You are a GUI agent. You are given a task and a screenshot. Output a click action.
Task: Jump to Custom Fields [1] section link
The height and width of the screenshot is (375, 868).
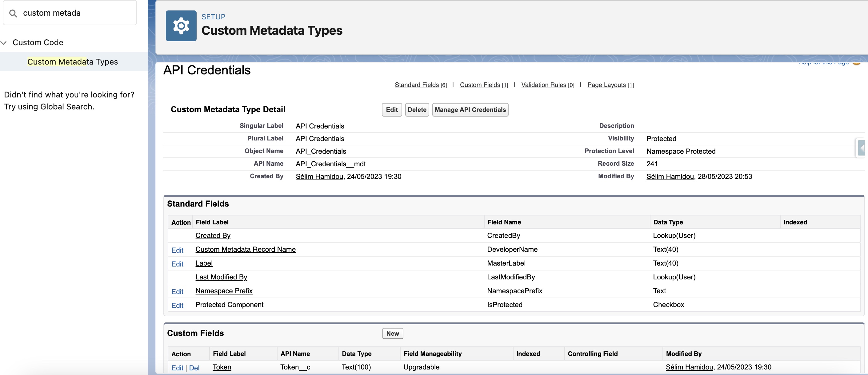click(x=484, y=85)
